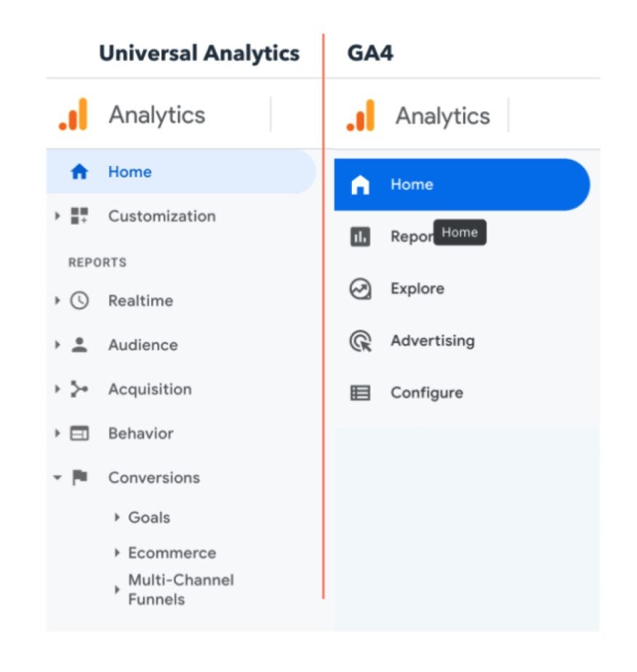Select Realtime in the Reports menu
637x672 pixels.
click(141, 300)
